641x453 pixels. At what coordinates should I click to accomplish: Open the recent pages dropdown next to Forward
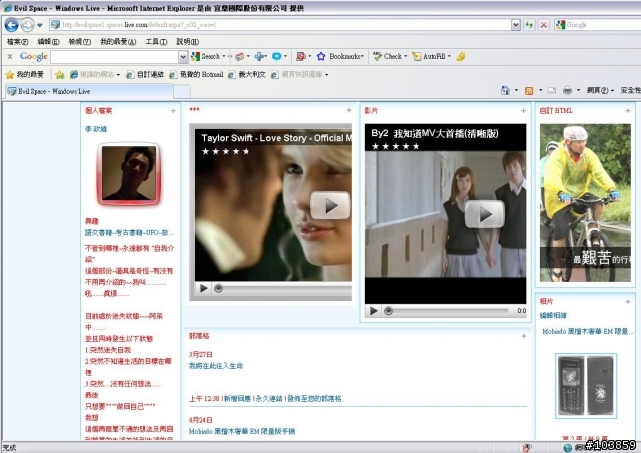40,25
